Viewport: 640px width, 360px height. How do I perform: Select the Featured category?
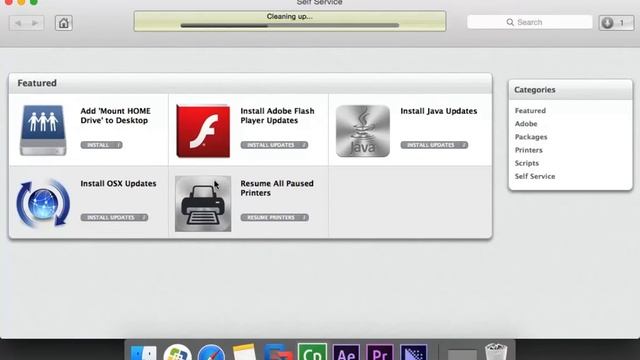(x=530, y=111)
